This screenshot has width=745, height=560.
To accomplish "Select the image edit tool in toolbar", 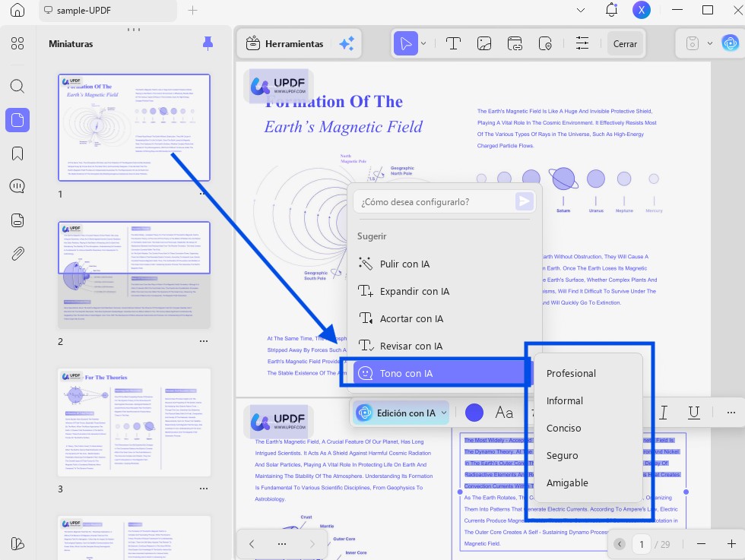I will click(x=483, y=44).
